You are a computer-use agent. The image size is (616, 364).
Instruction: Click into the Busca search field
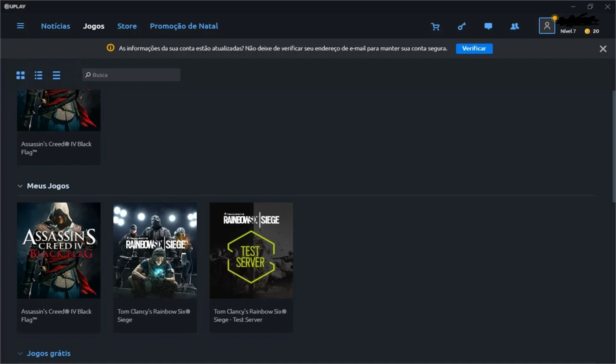click(131, 75)
